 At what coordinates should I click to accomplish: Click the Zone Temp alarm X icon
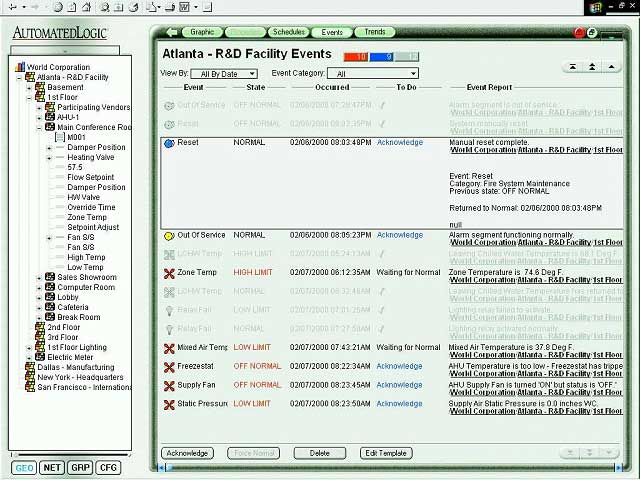(x=169, y=273)
